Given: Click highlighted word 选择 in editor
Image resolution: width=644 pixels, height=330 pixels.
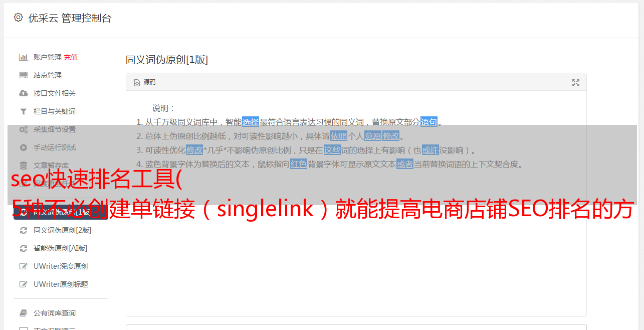Looking at the screenshot, I should [x=251, y=122].
